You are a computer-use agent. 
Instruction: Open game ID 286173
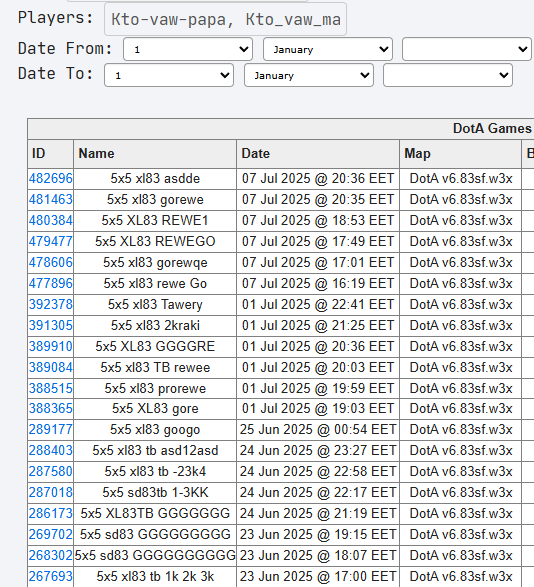pos(51,513)
